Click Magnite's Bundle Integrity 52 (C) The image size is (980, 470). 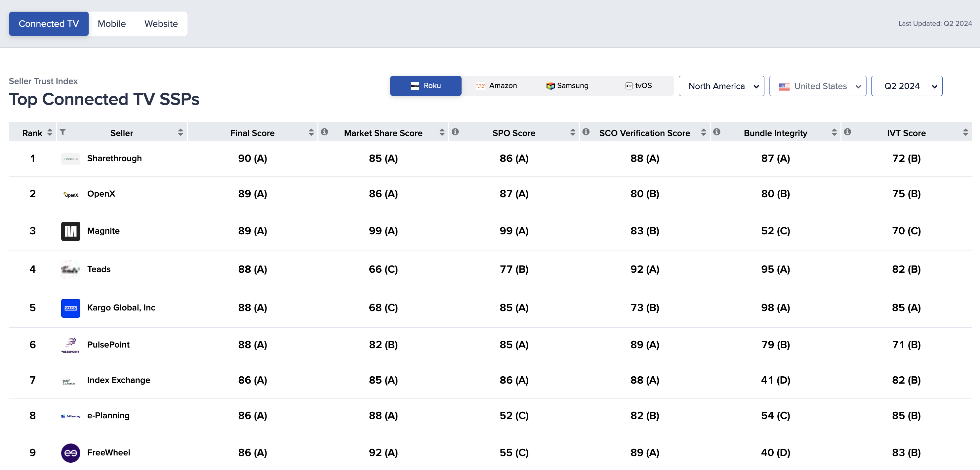coord(775,231)
